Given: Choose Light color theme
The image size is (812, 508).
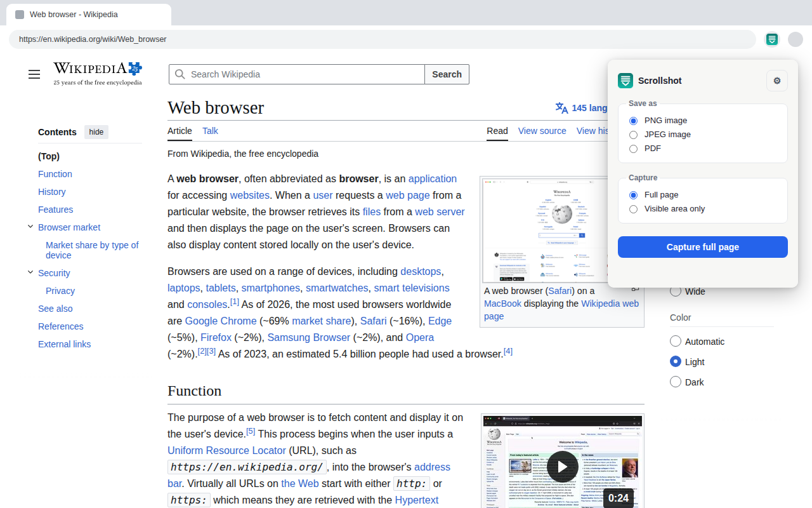Looking at the screenshot, I should 676,362.
